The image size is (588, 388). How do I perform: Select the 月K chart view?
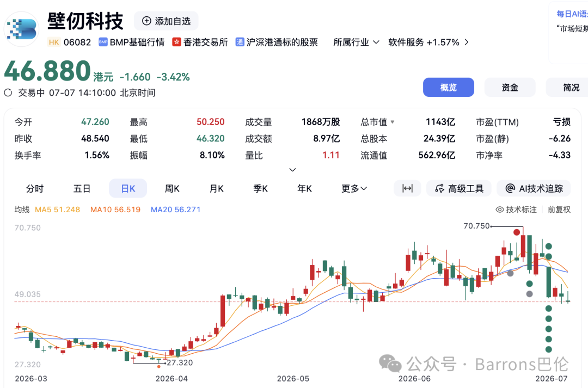pyautogui.click(x=216, y=189)
